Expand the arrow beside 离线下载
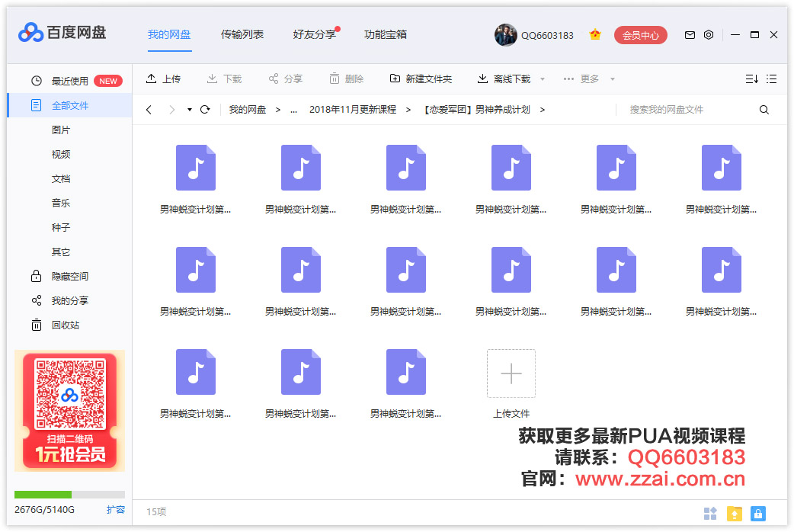The width and height of the screenshot is (794, 532). (543, 79)
